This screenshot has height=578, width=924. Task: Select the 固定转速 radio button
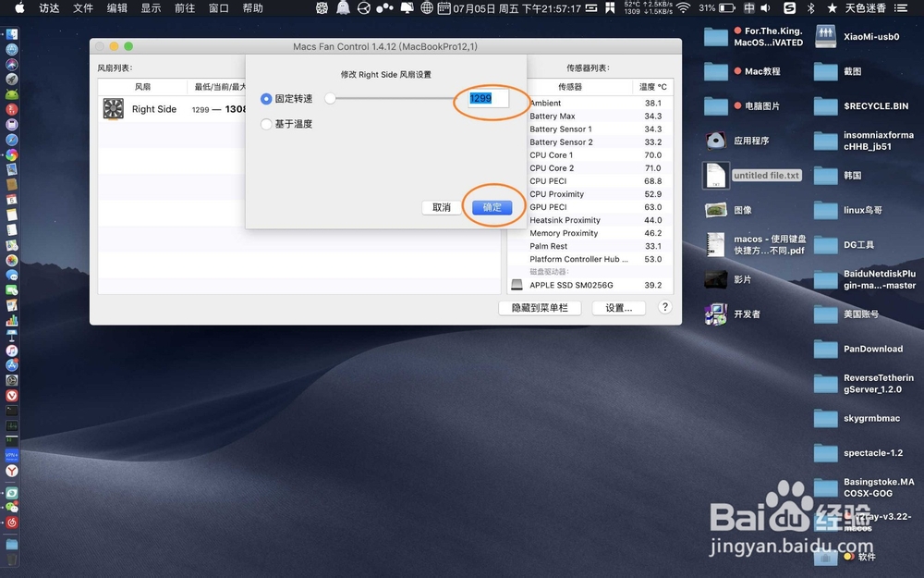[266, 99]
